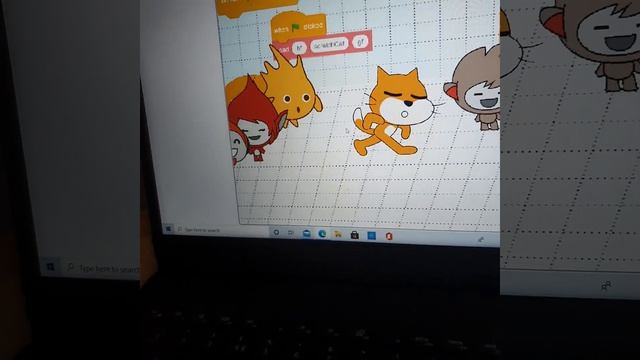
Task: Select the red block under the flag block
Action: tap(322, 45)
